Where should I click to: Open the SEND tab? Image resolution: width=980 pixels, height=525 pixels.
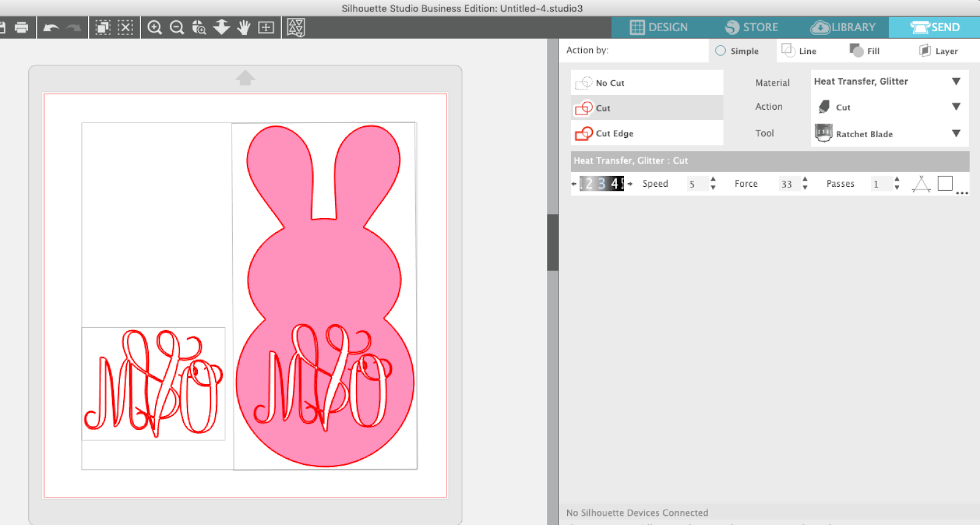click(935, 28)
